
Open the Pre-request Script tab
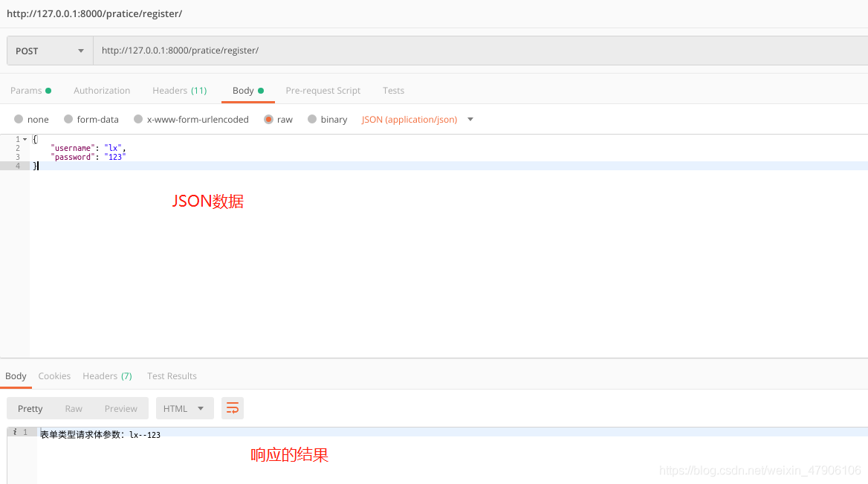323,90
